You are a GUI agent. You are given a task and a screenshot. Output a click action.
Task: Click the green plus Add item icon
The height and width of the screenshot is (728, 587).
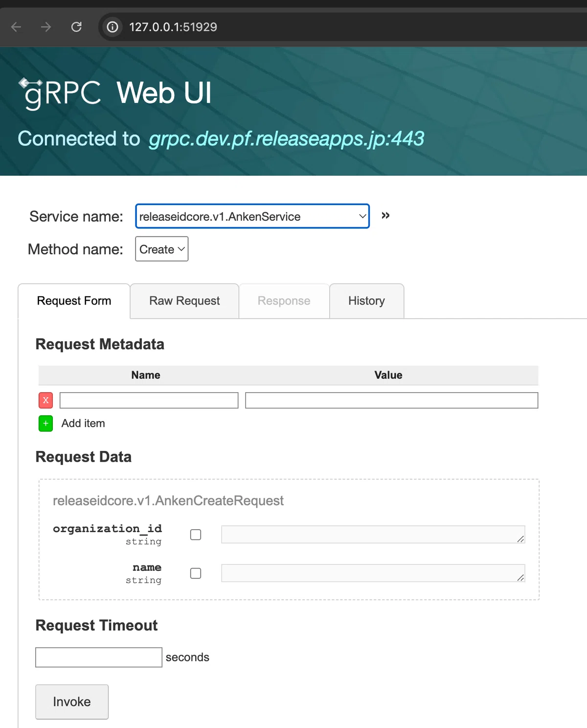tap(45, 423)
